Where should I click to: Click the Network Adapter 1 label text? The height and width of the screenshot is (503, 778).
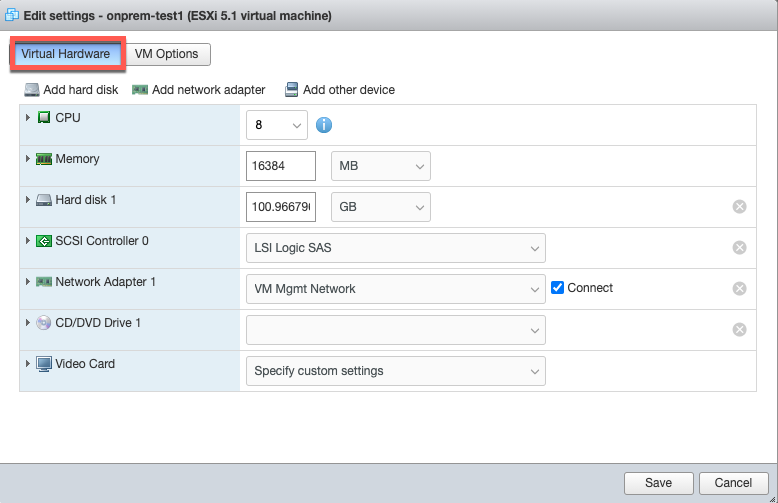pyautogui.click(x=105, y=282)
